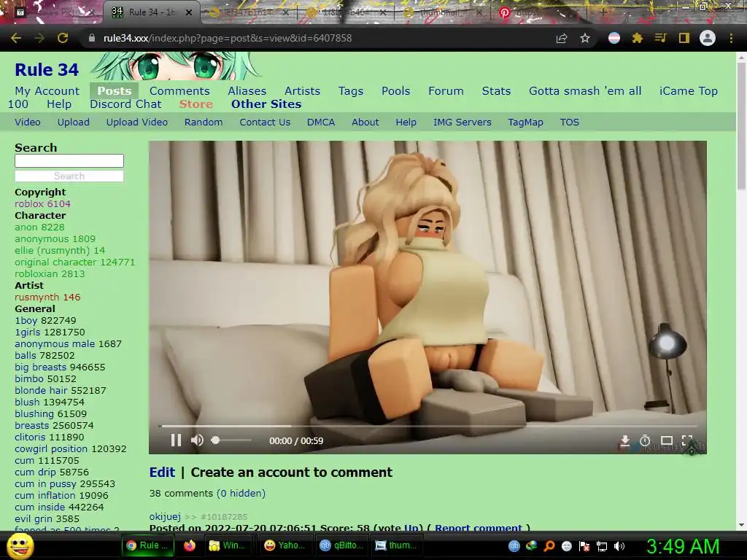Screen dimensions: 747x560
Task: Switch video to theater mode icon
Action: [x=667, y=440]
